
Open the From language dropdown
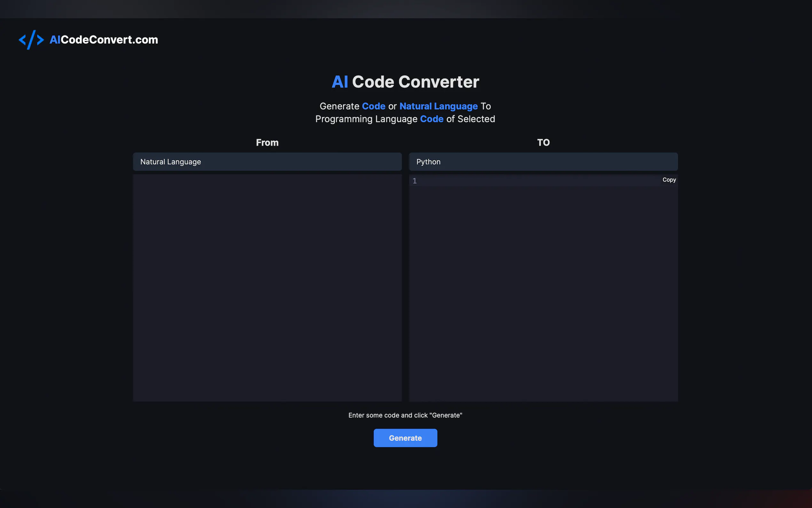267,162
